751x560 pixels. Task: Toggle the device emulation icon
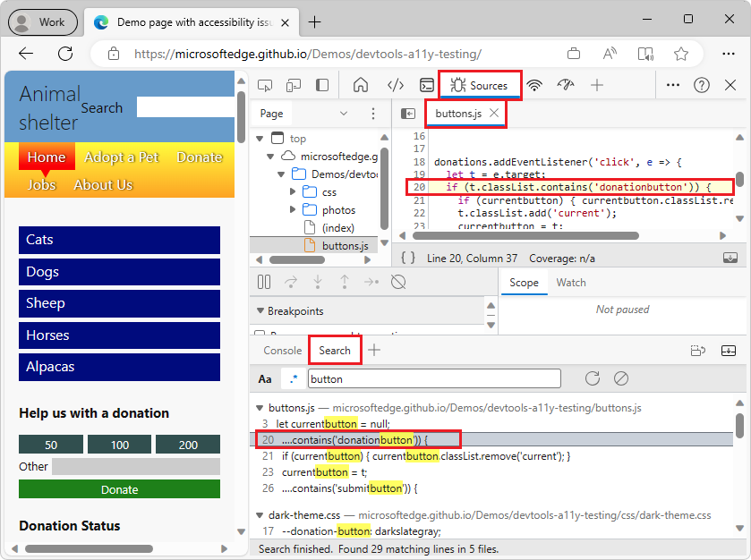click(294, 84)
